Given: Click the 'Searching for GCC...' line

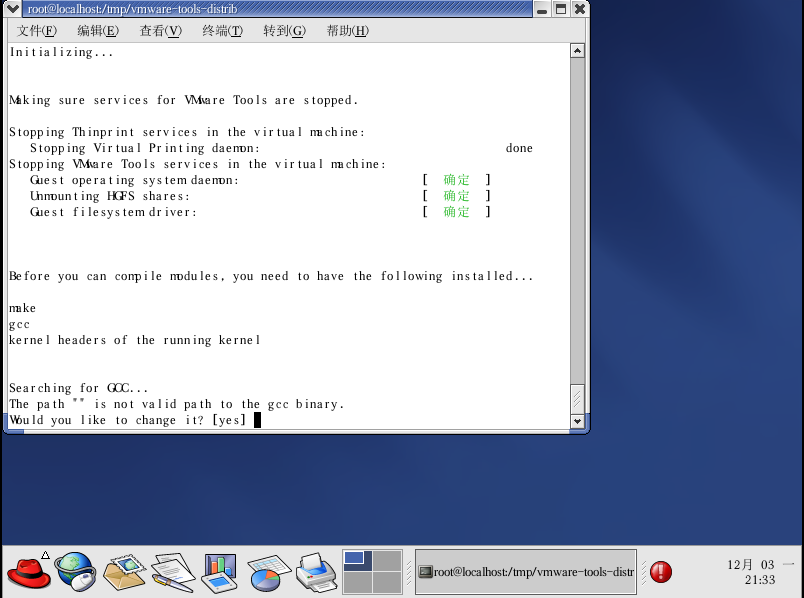Looking at the screenshot, I should [x=78, y=388].
